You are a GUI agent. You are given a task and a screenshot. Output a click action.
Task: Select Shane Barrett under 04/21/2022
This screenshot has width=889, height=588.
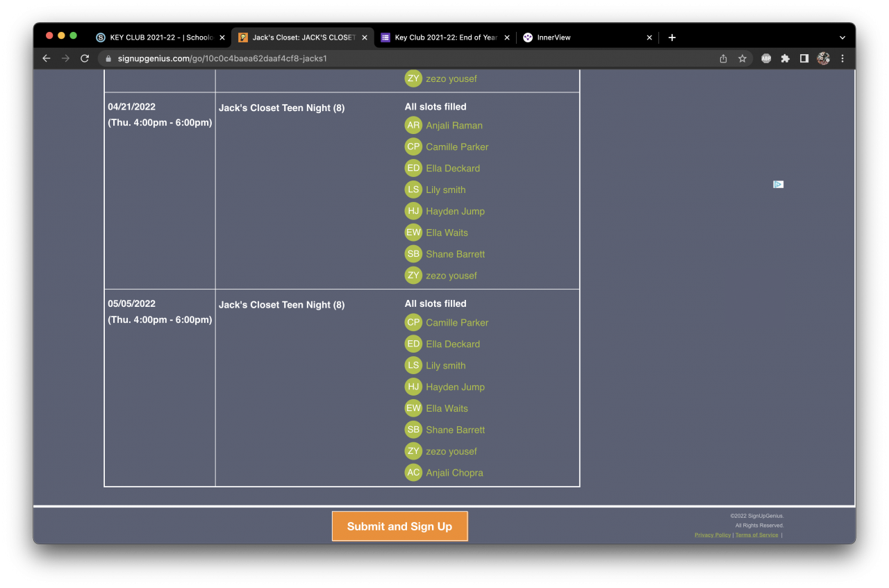point(456,255)
